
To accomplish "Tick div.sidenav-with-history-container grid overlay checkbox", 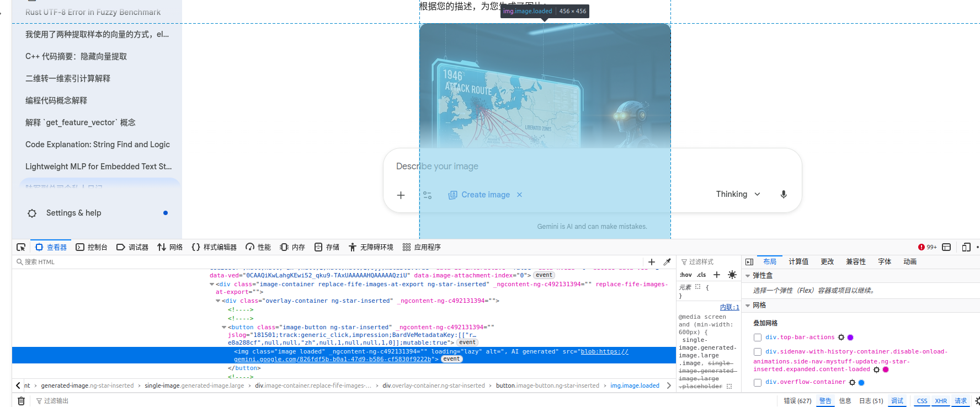I will [758, 352].
